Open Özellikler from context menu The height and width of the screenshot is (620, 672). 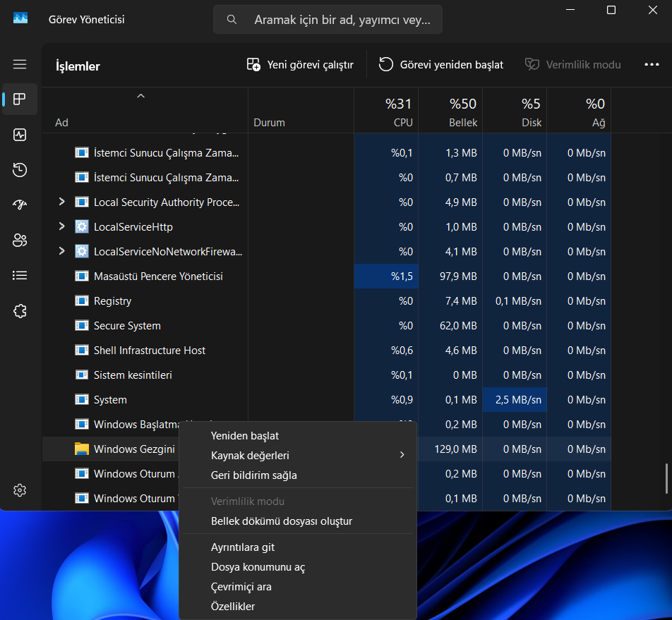[233, 607]
